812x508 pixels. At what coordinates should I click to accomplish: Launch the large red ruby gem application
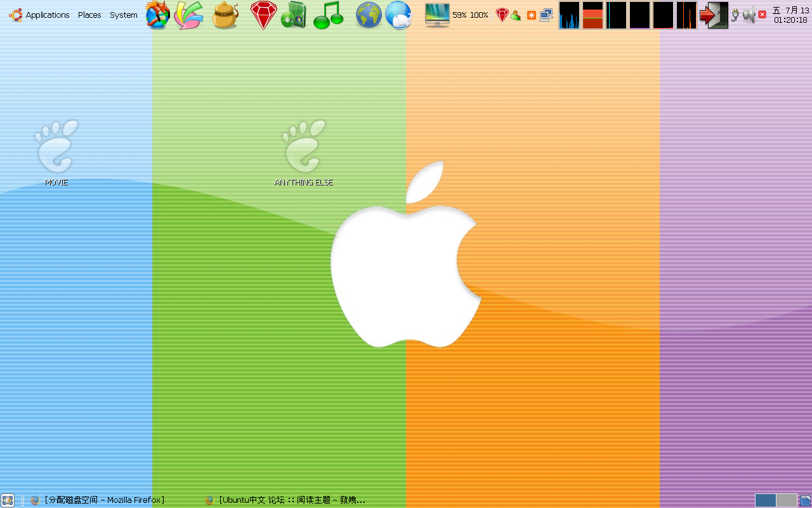(263, 15)
